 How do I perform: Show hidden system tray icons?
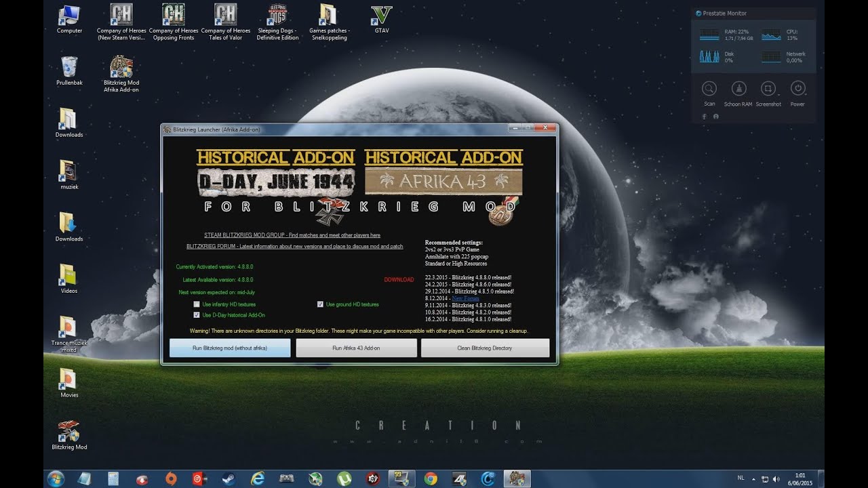[753, 479]
